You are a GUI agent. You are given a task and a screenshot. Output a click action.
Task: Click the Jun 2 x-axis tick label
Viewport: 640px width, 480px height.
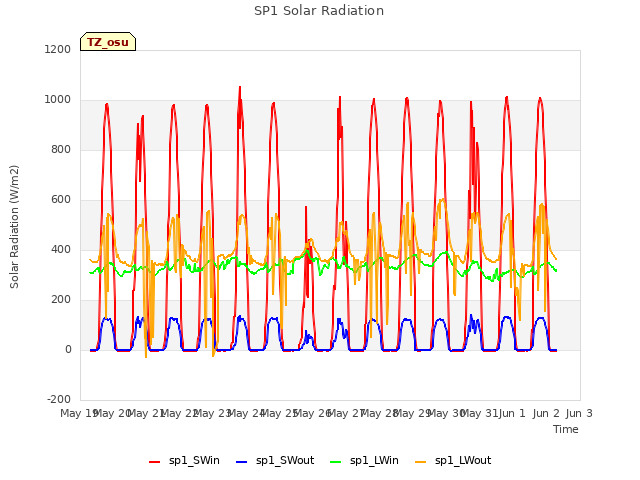pyautogui.click(x=546, y=413)
